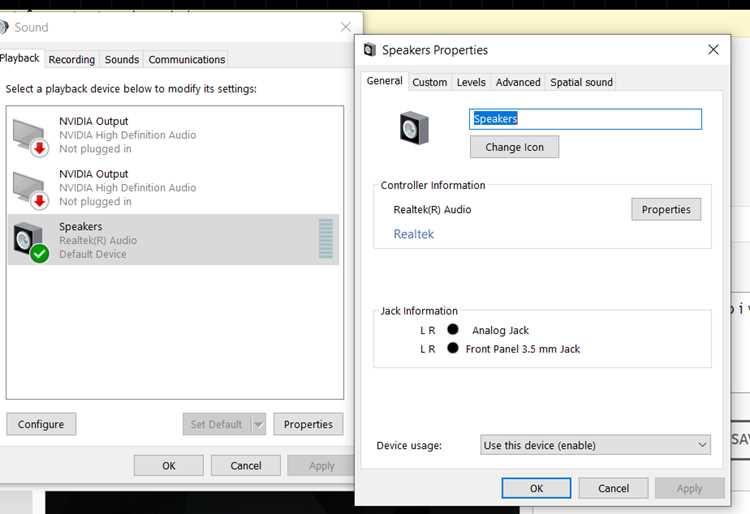Open the Advanced tab

(518, 82)
